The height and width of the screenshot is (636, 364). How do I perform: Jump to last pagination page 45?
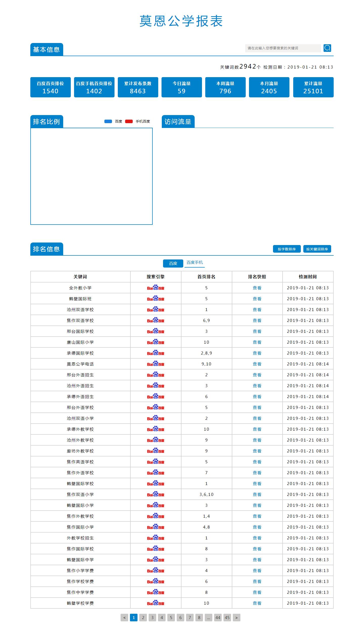coord(227,618)
